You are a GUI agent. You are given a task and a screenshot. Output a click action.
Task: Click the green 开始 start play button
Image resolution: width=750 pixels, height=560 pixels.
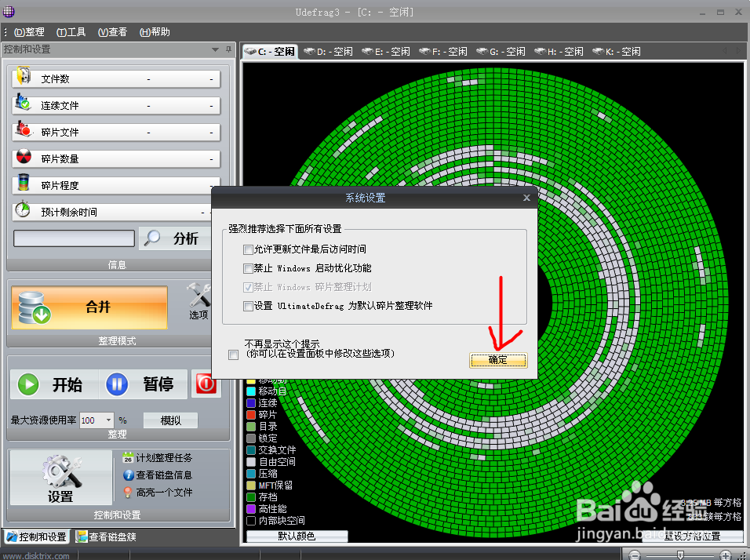click(55, 384)
